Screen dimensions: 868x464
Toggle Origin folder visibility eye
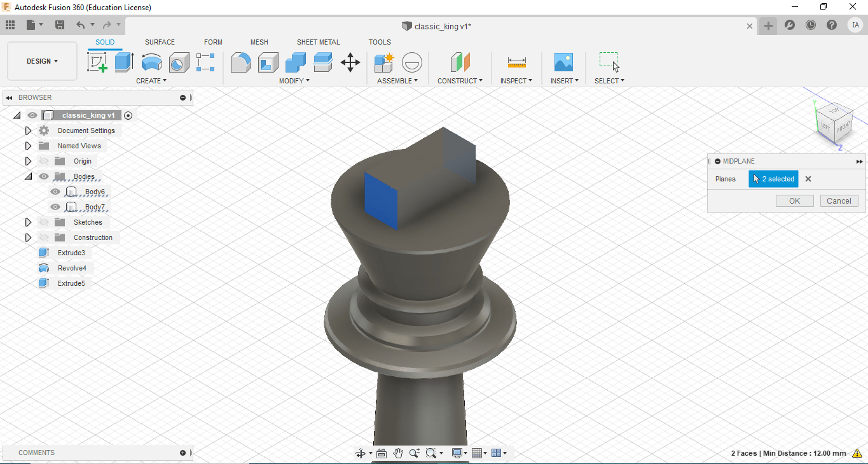[44, 161]
